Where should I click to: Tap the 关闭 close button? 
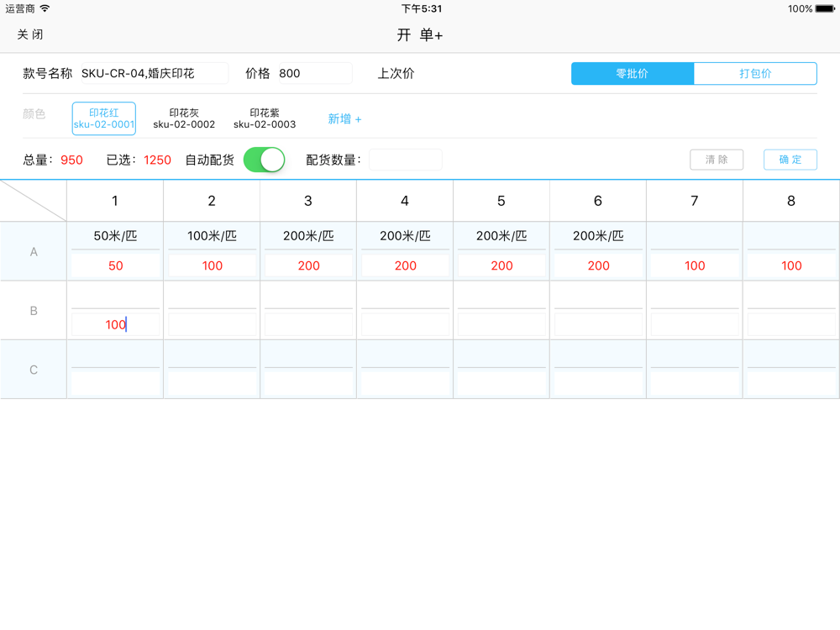(x=30, y=34)
